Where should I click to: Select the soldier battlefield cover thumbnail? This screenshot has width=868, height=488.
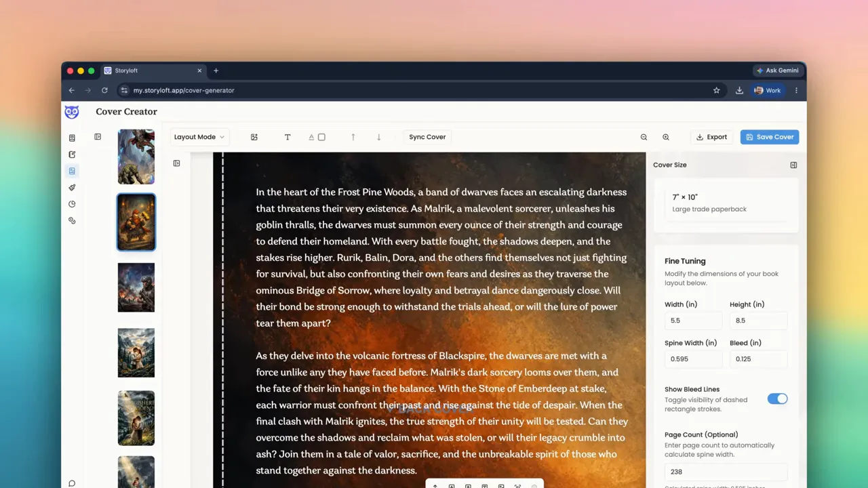(x=136, y=288)
